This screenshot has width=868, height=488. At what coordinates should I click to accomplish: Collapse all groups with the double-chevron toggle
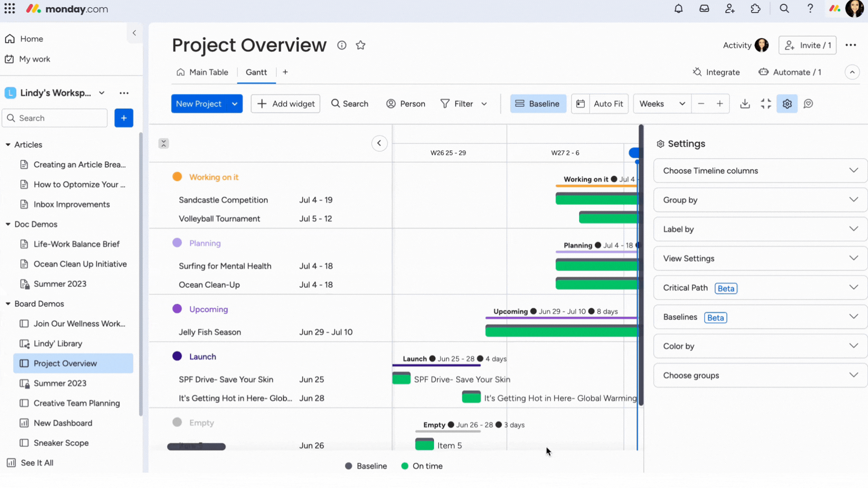163,143
